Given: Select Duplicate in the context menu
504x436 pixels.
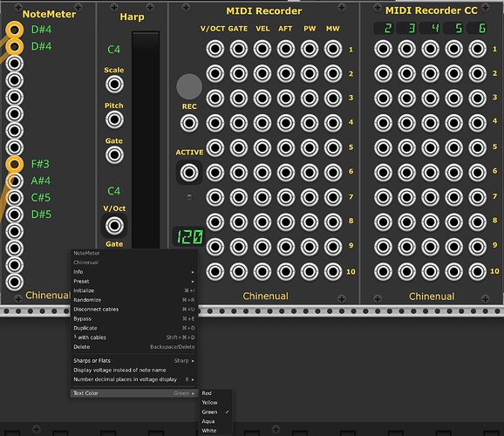Looking at the screenshot, I should (x=134, y=328).
